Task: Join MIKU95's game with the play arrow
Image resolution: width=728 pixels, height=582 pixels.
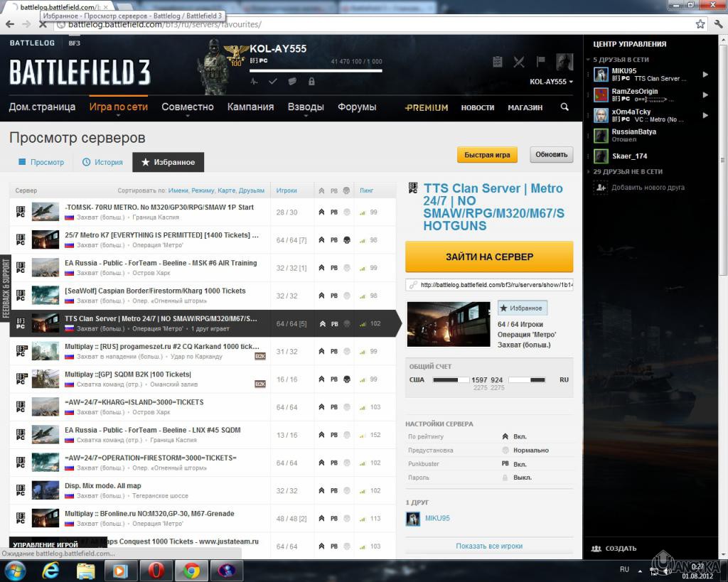Action: click(x=705, y=75)
